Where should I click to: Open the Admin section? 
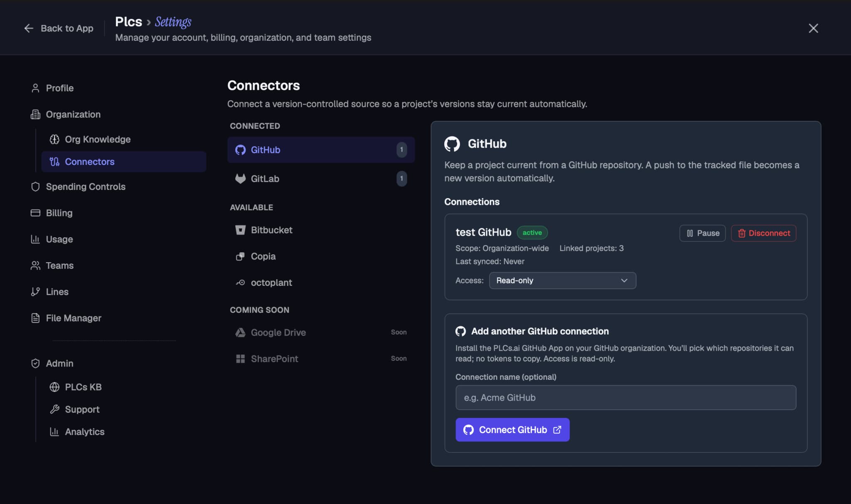[59, 363]
